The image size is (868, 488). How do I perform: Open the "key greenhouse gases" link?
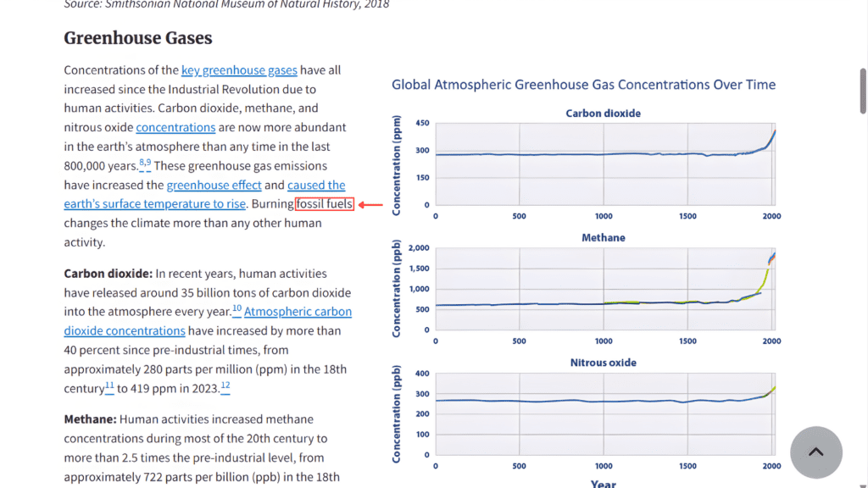click(x=239, y=70)
